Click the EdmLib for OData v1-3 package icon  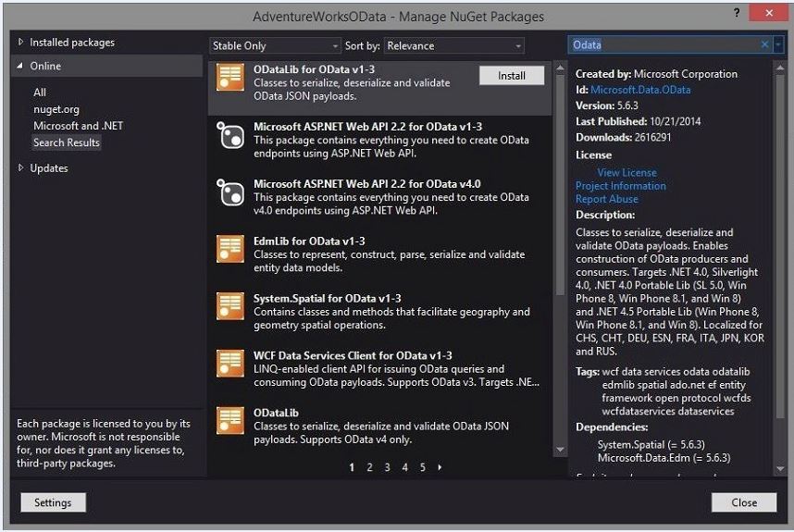point(230,249)
